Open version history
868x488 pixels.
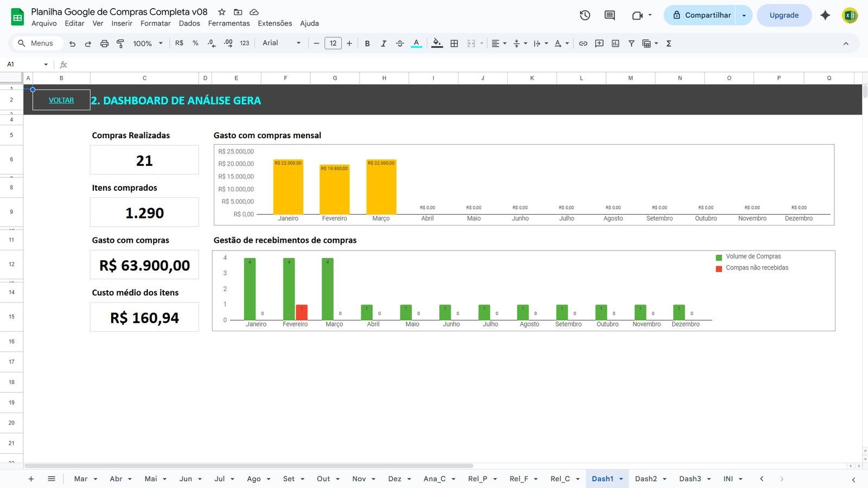pos(585,15)
